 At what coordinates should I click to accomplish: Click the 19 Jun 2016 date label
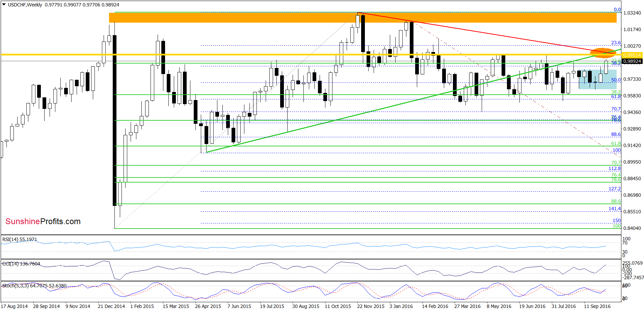[x=532, y=306]
